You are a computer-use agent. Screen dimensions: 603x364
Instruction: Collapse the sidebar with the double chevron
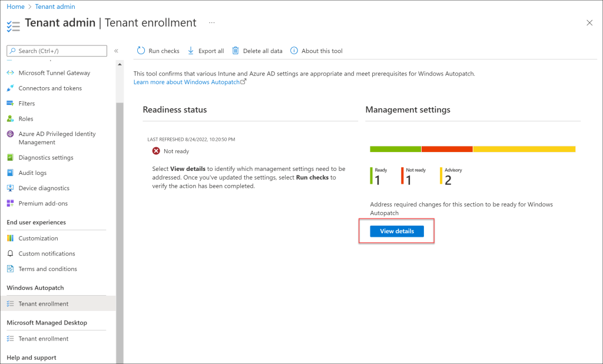point(116,51)
